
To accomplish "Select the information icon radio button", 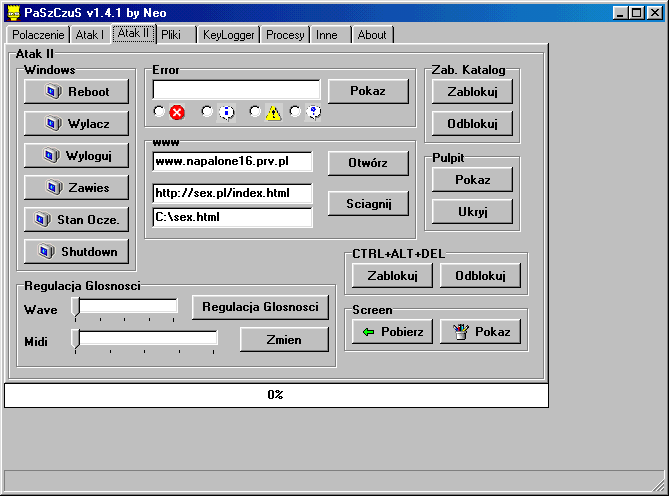I will click(208, 112).
